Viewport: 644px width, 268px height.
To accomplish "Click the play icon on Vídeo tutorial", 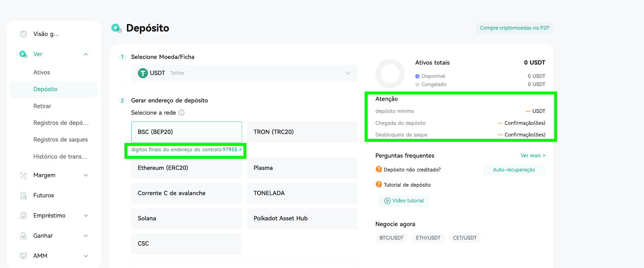I will pos(387,201).
